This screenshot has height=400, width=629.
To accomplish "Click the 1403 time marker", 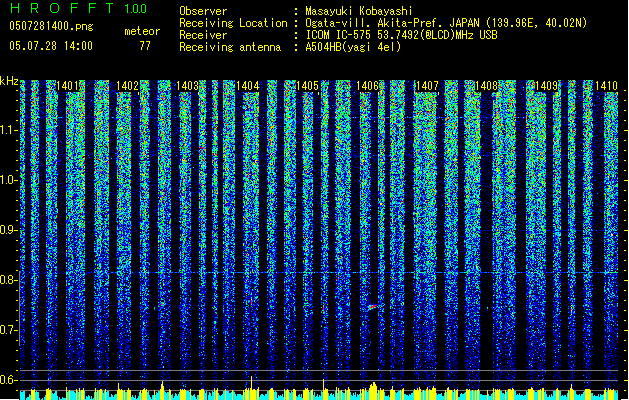I will pos(187,86).
